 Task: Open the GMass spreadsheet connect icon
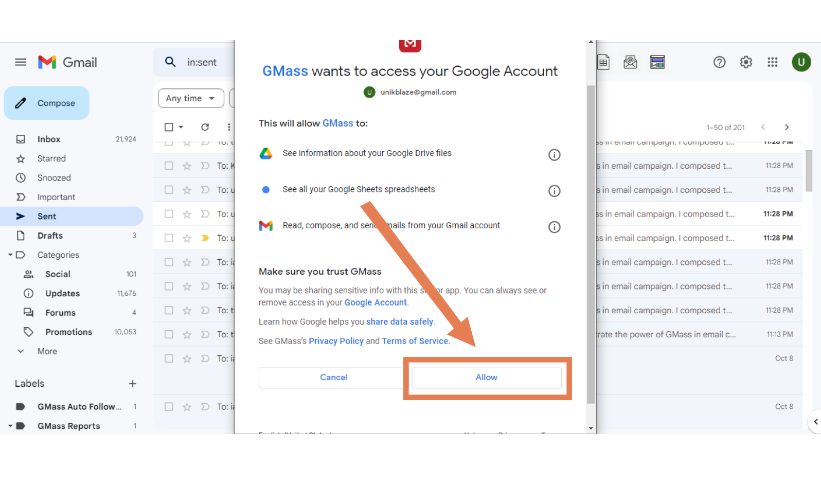coord(603,62)
